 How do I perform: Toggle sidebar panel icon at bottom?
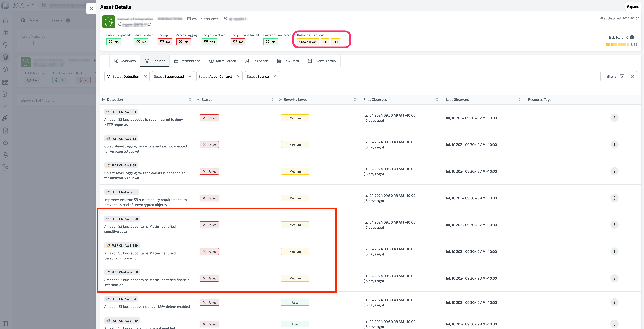(5, 324)
